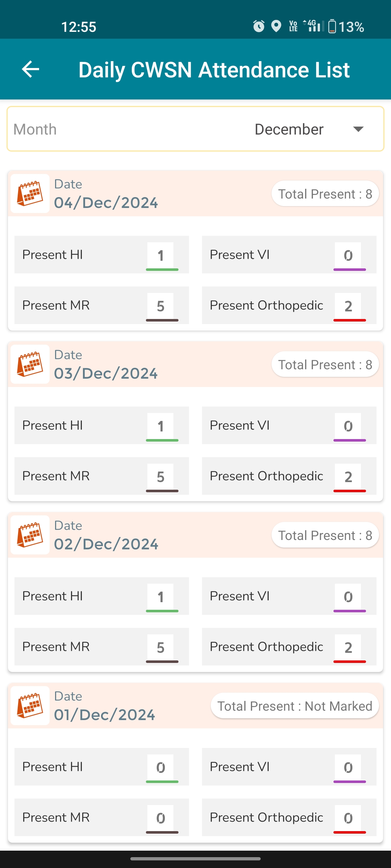Tap Present MR row for 03/Dec/2024
Viewport: 391px width, 868px height.
[102, 476]
